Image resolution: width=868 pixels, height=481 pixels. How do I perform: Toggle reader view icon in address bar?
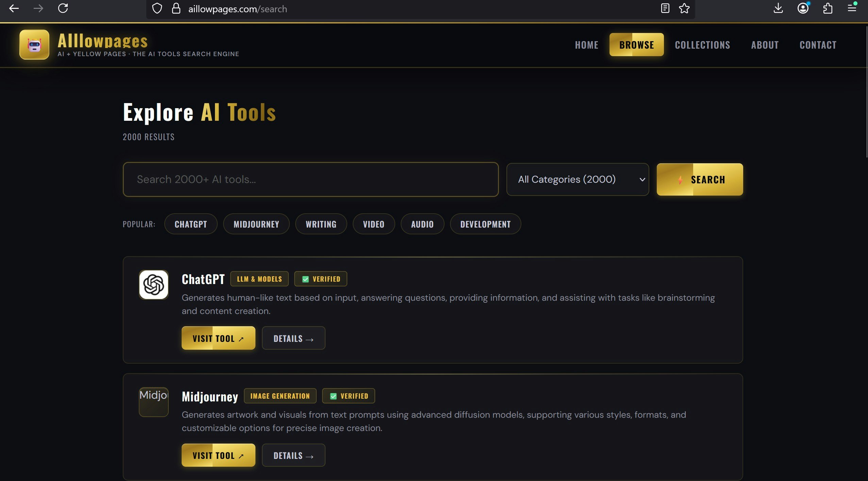pos(665,9)
